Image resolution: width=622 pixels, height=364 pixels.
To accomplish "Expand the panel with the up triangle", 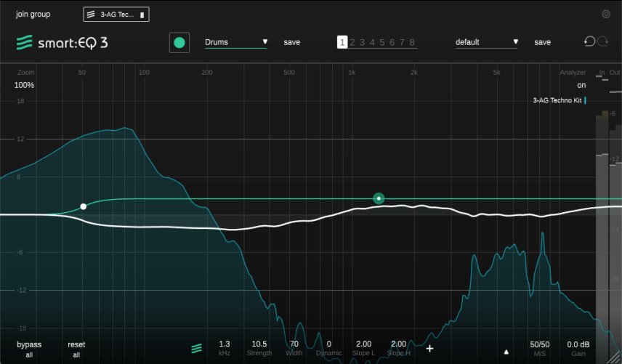I will [506, 352].
